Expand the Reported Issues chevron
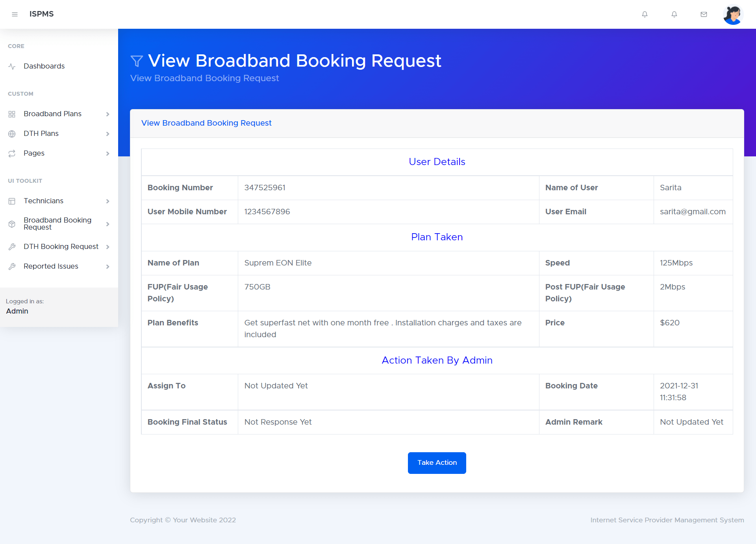Viewport: 756px width, 544px height. pyautogui.click(x=107, y=267)
